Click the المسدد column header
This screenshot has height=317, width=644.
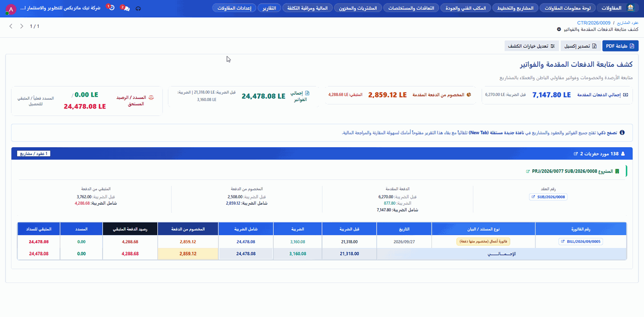click(x=82, y=229)
